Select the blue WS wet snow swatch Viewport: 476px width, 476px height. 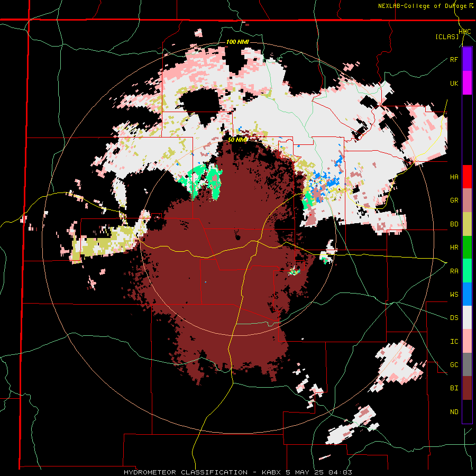point(467,294)
